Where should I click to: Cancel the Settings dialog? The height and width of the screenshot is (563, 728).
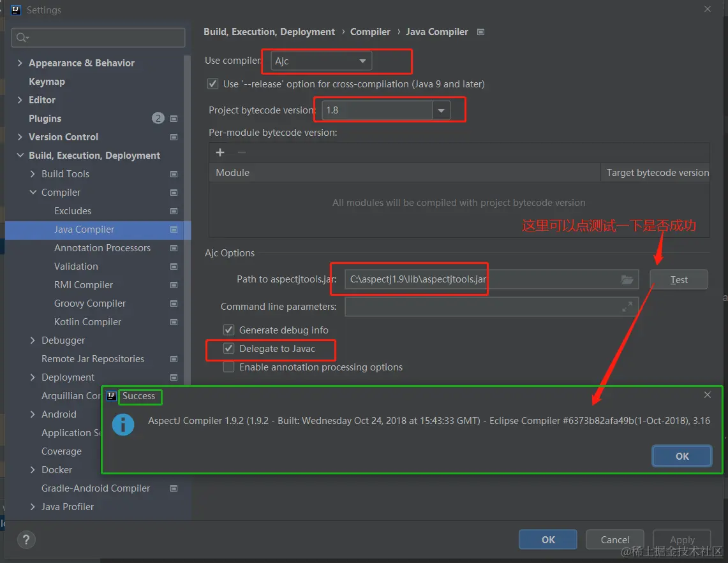[x=614, y=540]
